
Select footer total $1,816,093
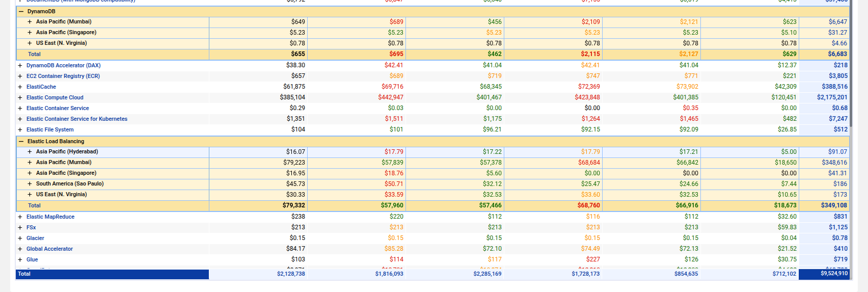[x=389, y=274]
